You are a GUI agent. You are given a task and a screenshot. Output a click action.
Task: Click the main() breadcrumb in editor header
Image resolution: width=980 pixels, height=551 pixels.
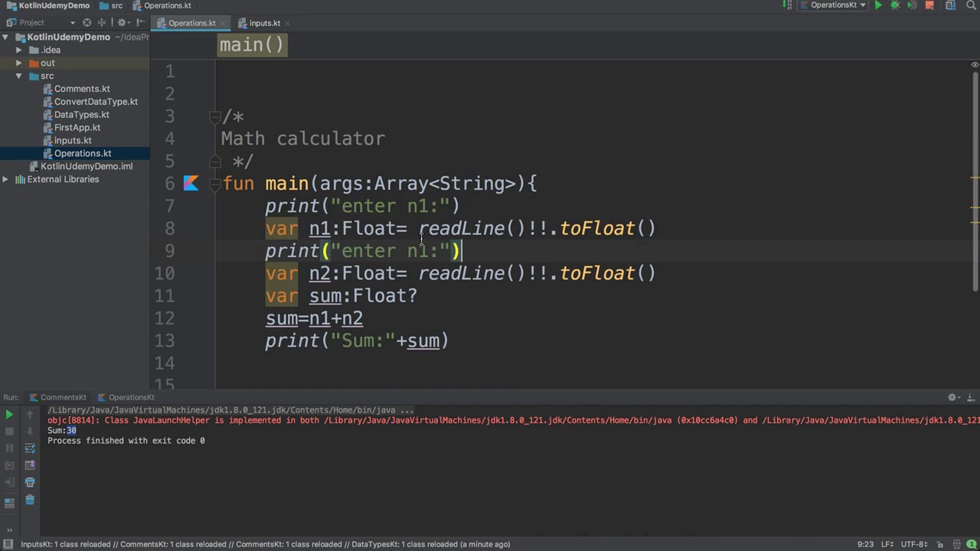coord(252,45)
